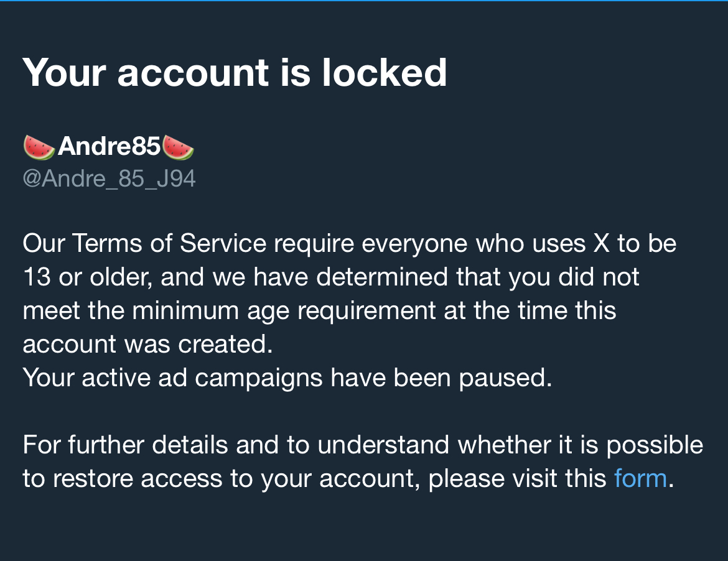This screenshot has width=728, height=561.
Task: Click the word "locked" in the heading
Action: pyautogui.click(x=384, y=72)
